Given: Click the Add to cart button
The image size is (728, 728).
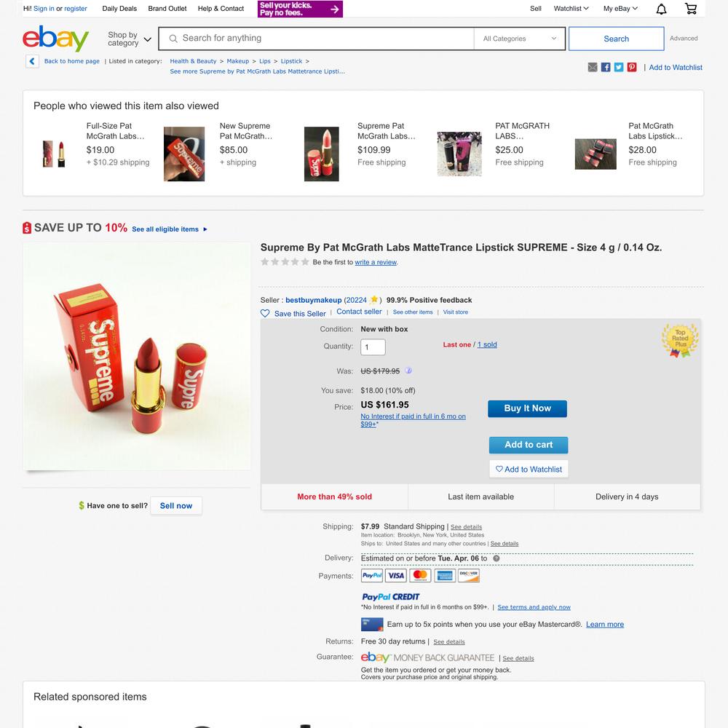Looking at the screenshot, I should click(529, 445).
